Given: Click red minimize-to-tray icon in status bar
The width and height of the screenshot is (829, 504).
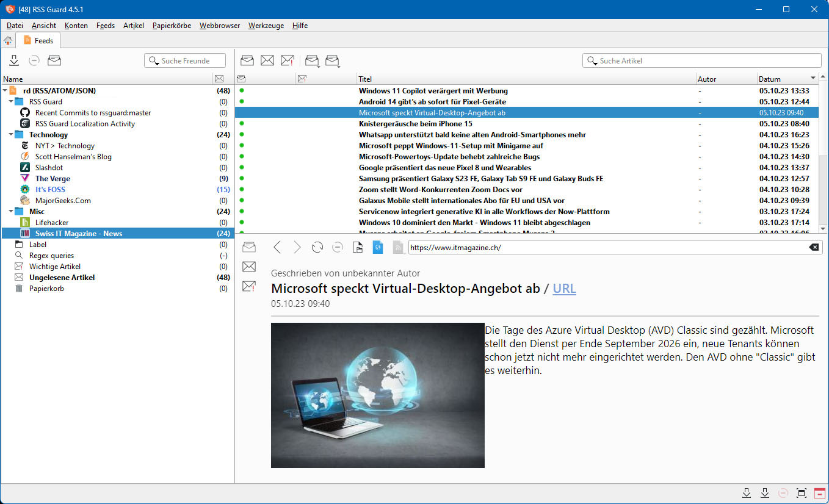Looking at the screenshot, I should [x=820, y=493].
